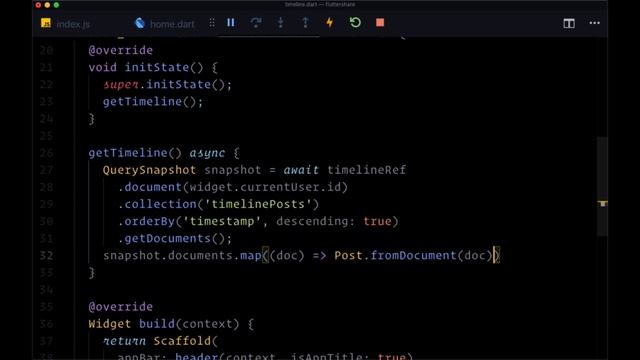
Task: Click 'widget.currentUser.id' argument
Action: pos(265,187)
